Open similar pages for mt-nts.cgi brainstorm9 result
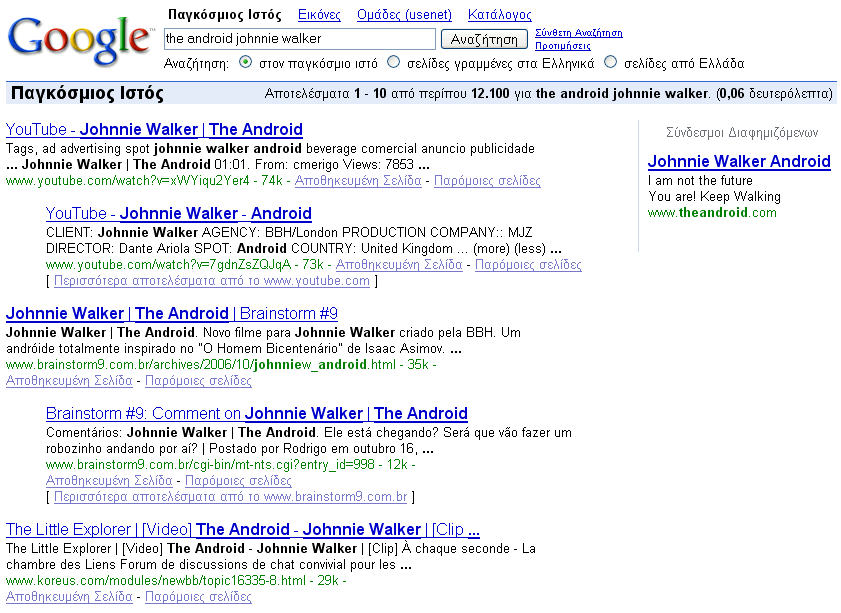The width and height of the screenshot is (841, 613). [238, 481]
